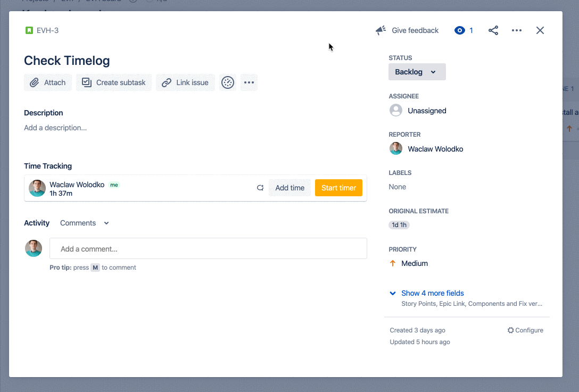Click the Link issue button

tap(185, 82)
